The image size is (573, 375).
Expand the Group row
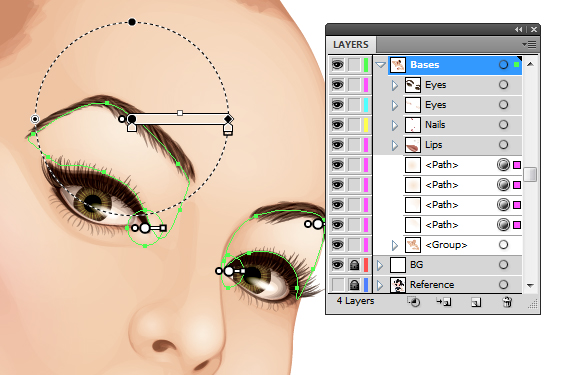click(x=395, y=245)
